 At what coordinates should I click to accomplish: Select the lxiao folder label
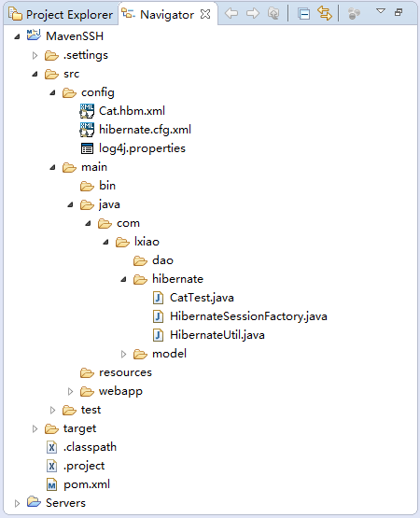pos(147,242)
